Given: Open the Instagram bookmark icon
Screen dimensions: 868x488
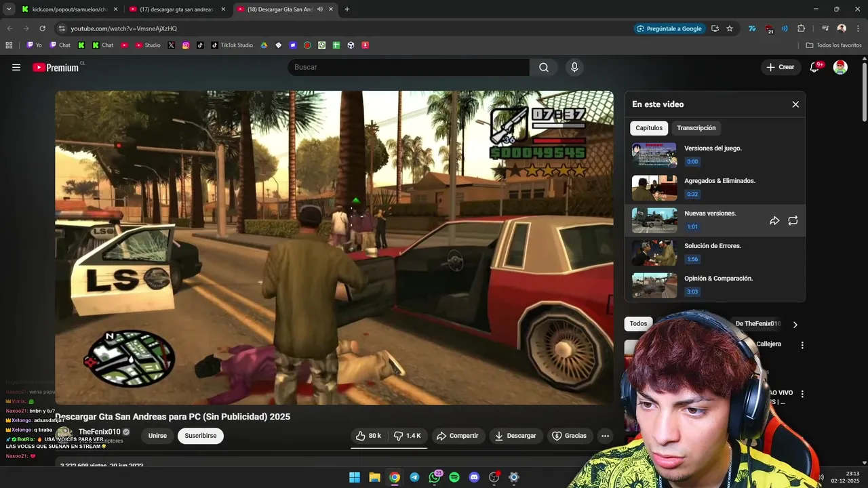Looking at the screenshot, I should coord(186,45).
